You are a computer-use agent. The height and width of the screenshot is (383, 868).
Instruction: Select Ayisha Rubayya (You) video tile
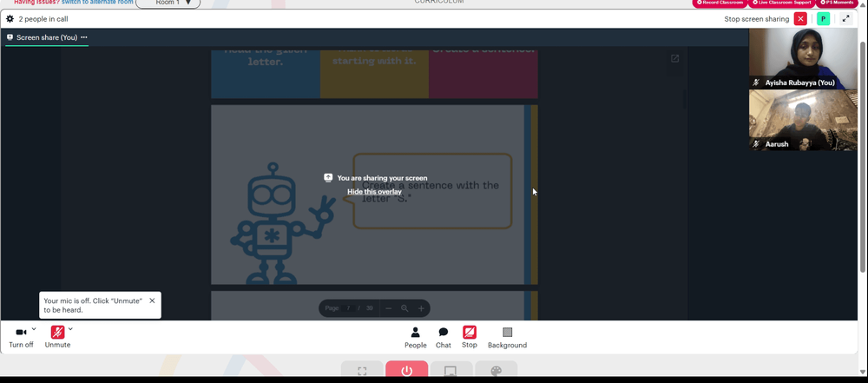tap(803, 59)
